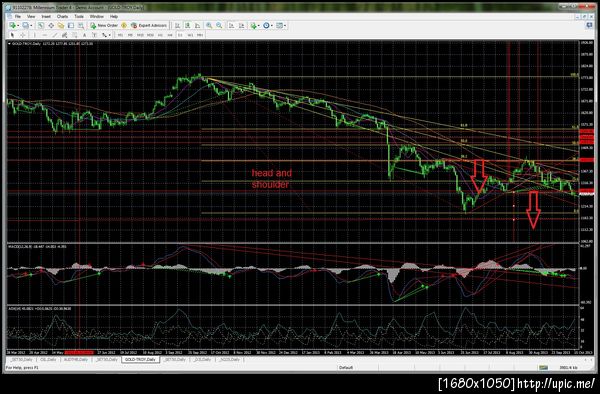Select the arrow Cursor tool

coord(12,35)
